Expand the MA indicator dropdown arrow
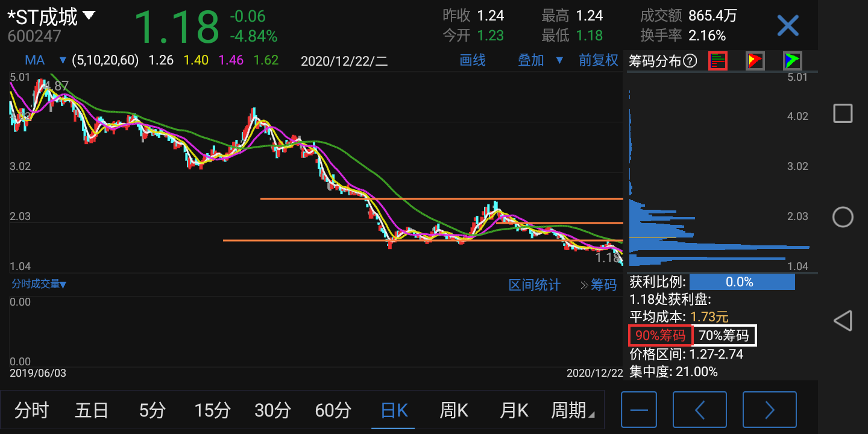The width and height of the screenshot is (868, 434). pos(63,61)
